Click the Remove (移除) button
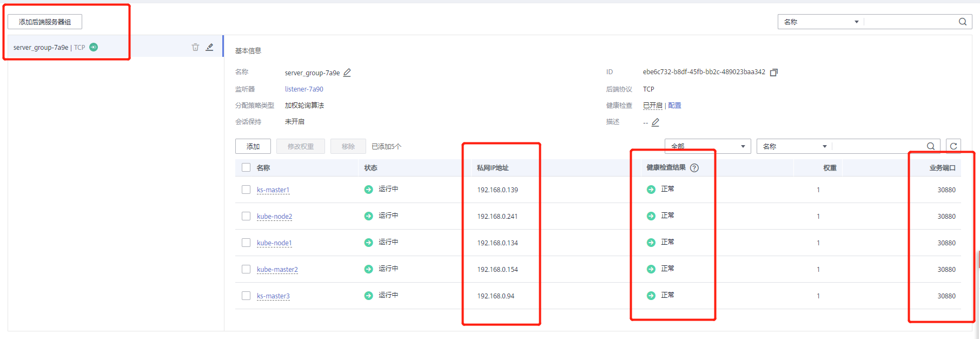The height and width of the screenshot is (339, 980). click(x=348, y=146)
